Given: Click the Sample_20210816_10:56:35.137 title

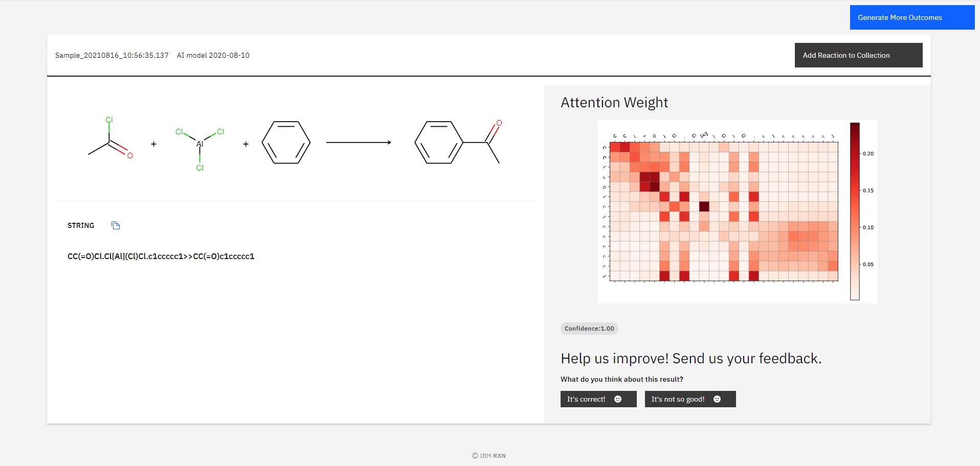Looking at the screenshot, I should [112, 55].
